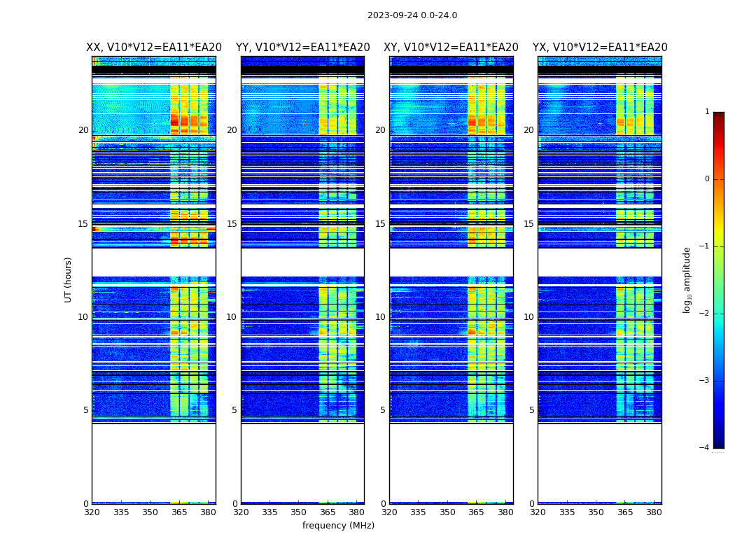735x560 pixels.
Task: Click the amplitude colorbar gradient
Action: (718, 280)
